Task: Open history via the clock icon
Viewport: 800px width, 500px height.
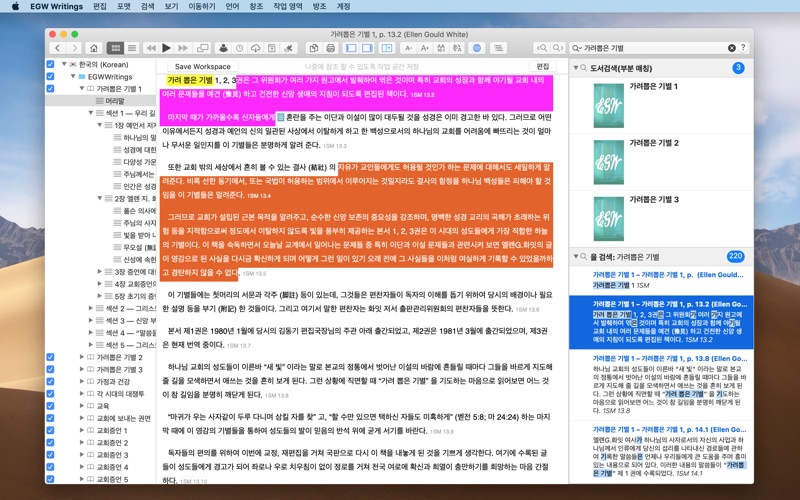Action: point(239,48)
